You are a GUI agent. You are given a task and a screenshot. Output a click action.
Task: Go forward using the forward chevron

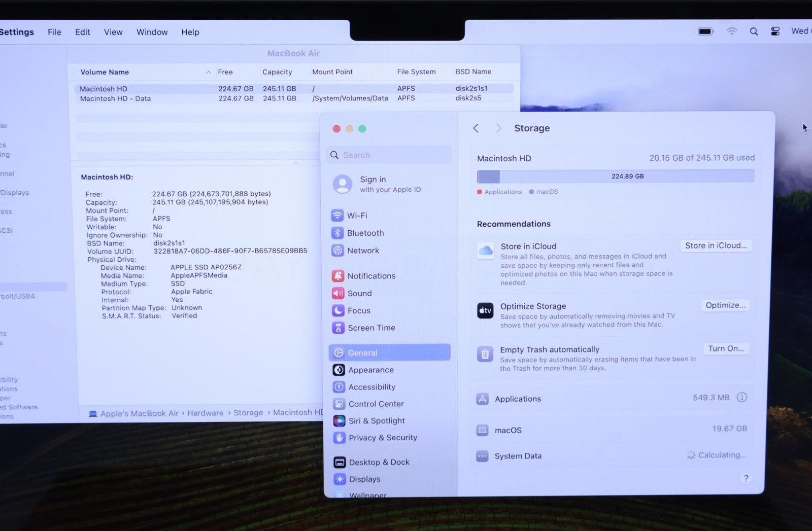point(498,128)
